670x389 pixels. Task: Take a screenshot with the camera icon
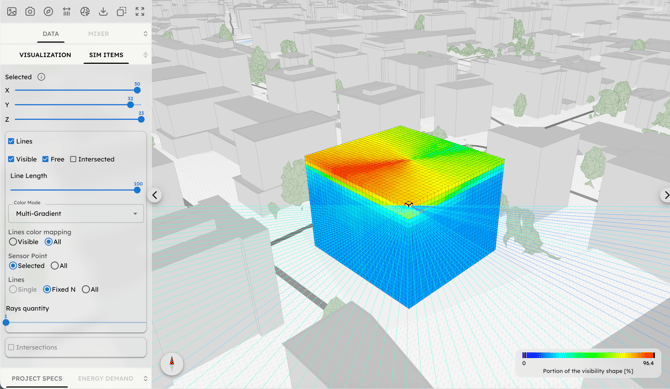coord(30,12)
